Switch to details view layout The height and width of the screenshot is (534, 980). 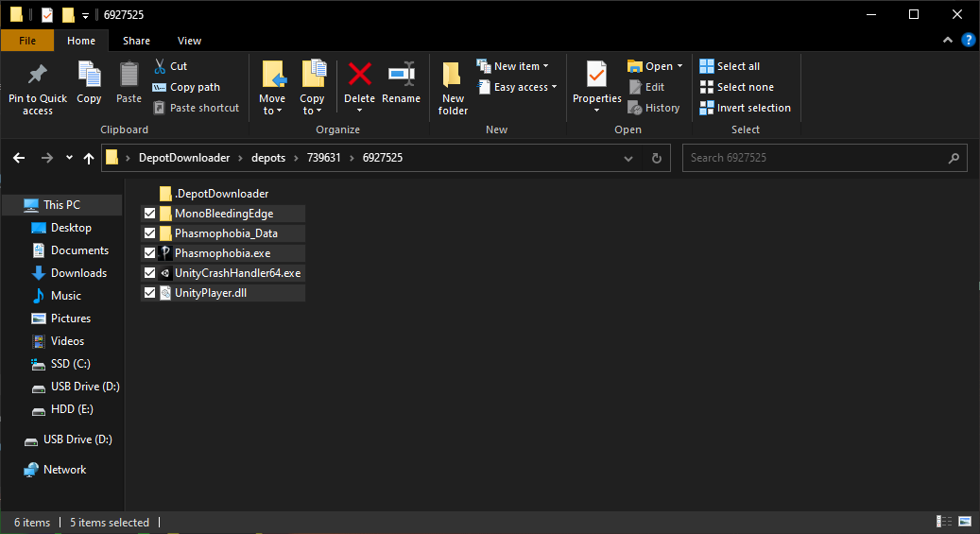tap(944, 522)
